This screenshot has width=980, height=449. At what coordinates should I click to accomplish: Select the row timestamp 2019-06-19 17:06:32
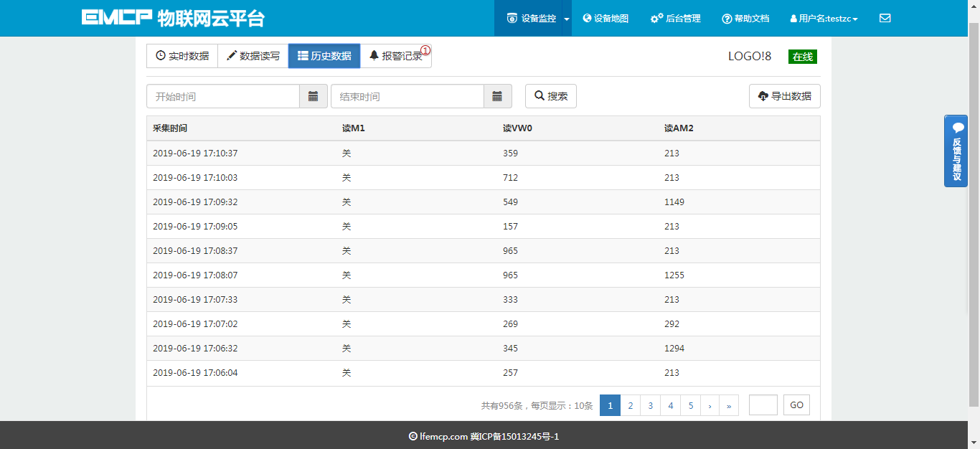(195, 349)
